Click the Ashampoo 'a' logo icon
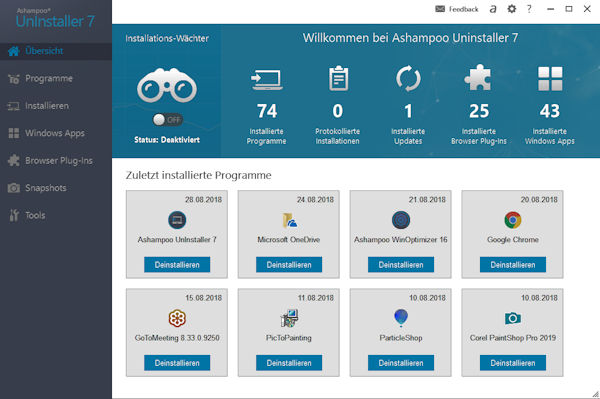The height and width of the screenshot is (399, 600). point(493,9)
